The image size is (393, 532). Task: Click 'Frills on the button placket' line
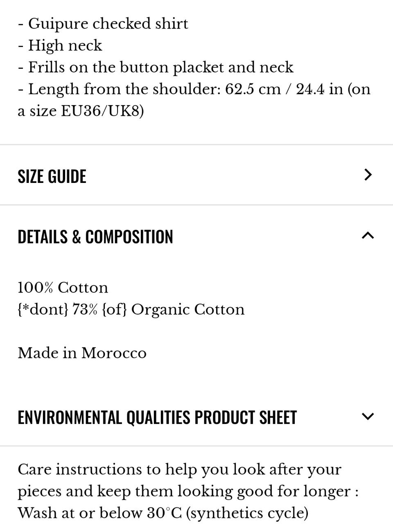pos(156,67)
